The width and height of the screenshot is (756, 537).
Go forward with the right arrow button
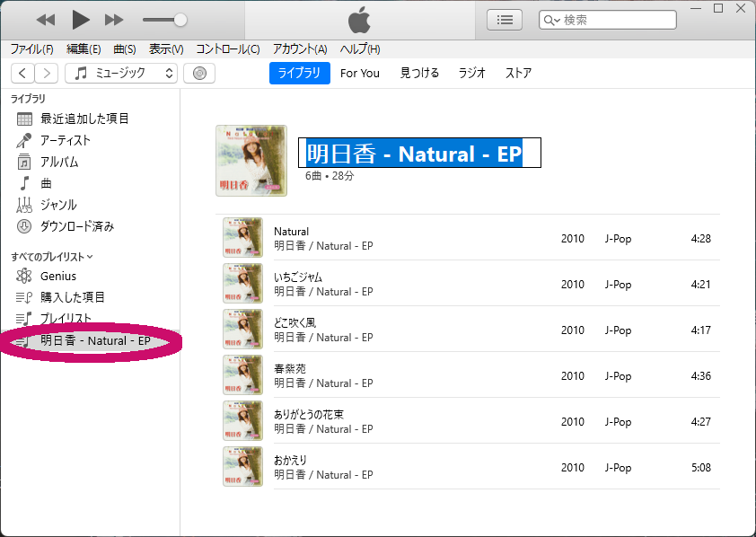tap(47, 74)
